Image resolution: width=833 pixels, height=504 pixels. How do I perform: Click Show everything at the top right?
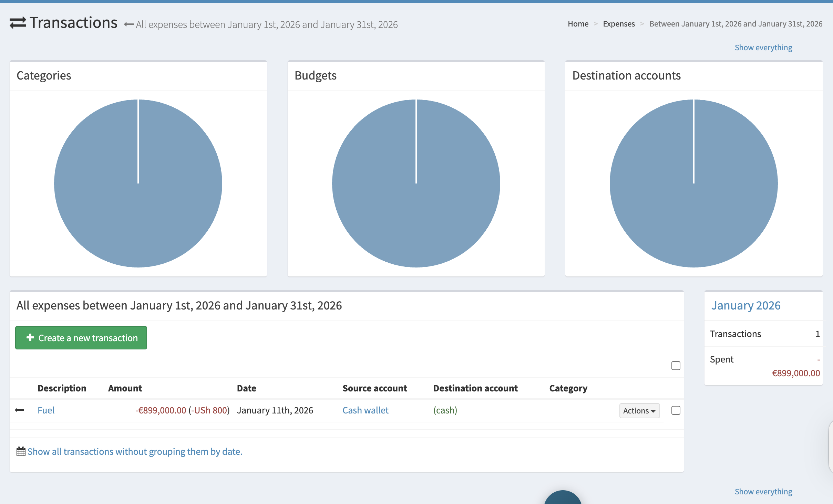763,47
